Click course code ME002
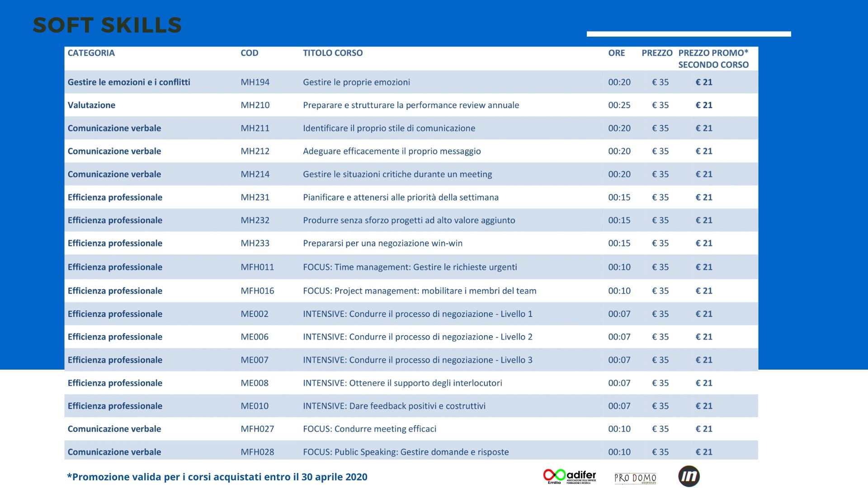Viewport: 868px width, 488px height. point(255,314)
